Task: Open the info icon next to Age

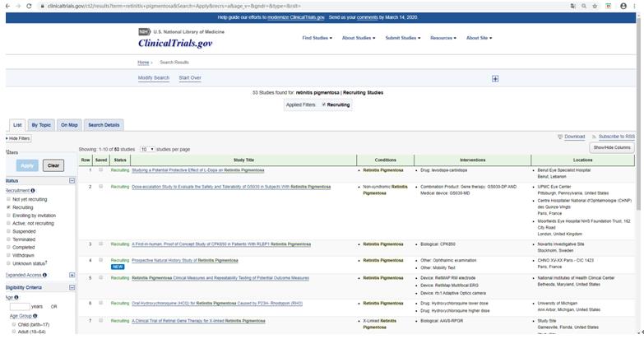Action: click(x=16, y=297)
